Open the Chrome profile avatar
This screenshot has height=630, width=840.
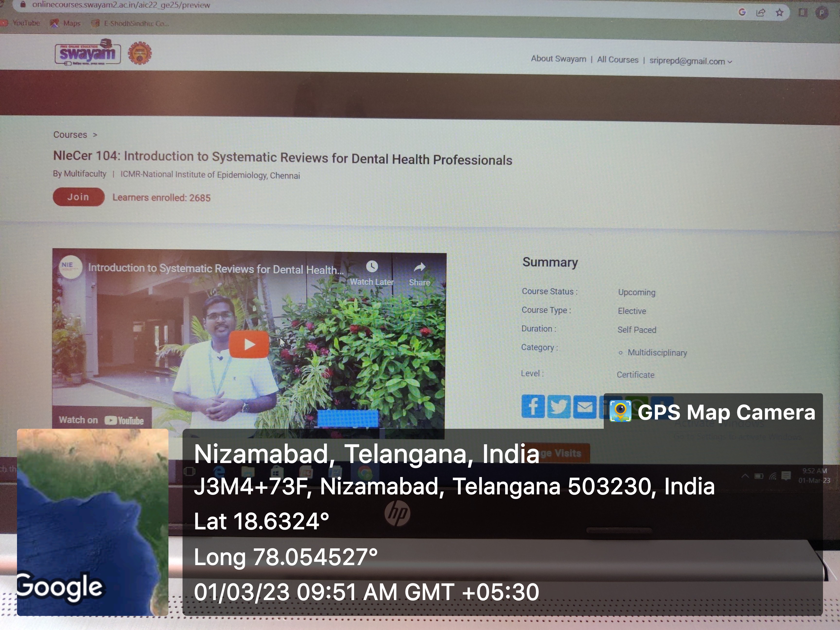[x=821, y=13]
